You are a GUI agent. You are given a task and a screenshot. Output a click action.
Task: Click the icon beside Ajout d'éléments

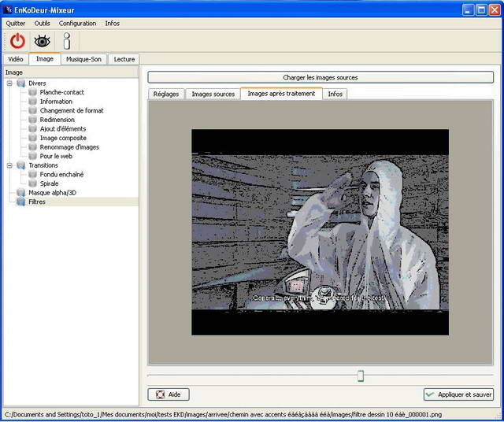pyautogui.click(x=32, y=129)
